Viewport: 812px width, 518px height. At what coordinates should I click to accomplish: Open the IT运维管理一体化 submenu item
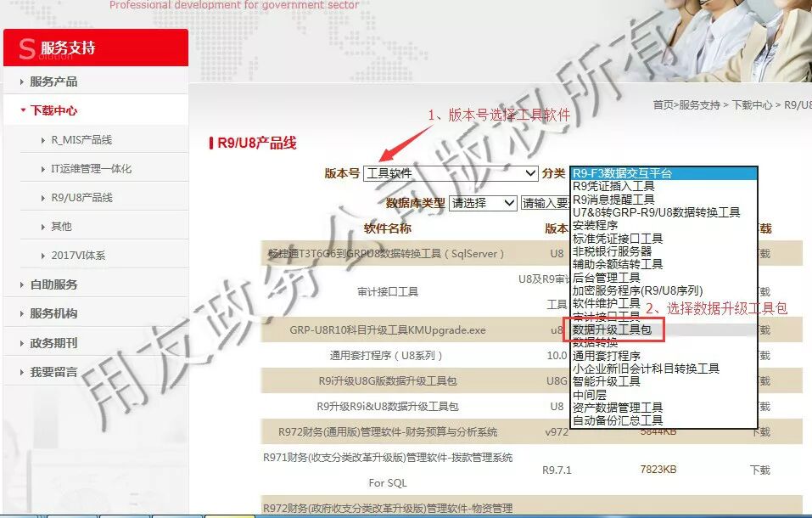[x=91, y=168]
